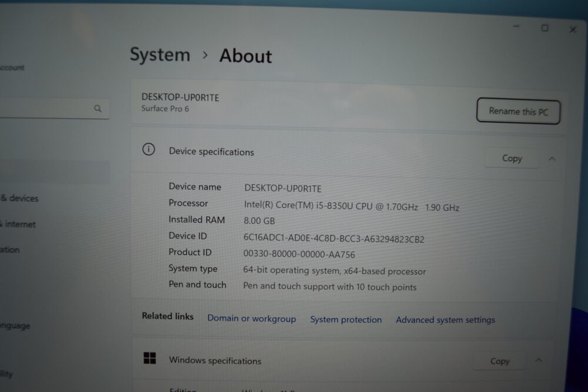Select the Pen and touch value
The image size is (588, 392).
(330, 287)
